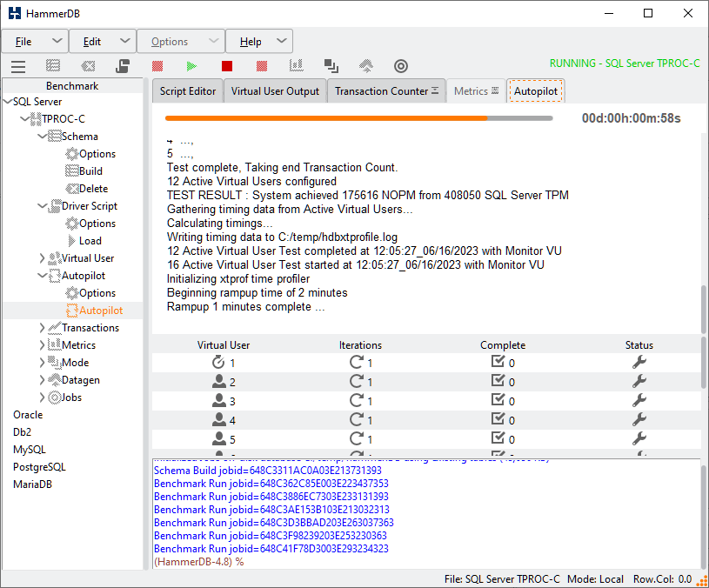Click the Schema Build jobid line in console
This screenshot has height=588, width=709.
(x=268, y=471)
